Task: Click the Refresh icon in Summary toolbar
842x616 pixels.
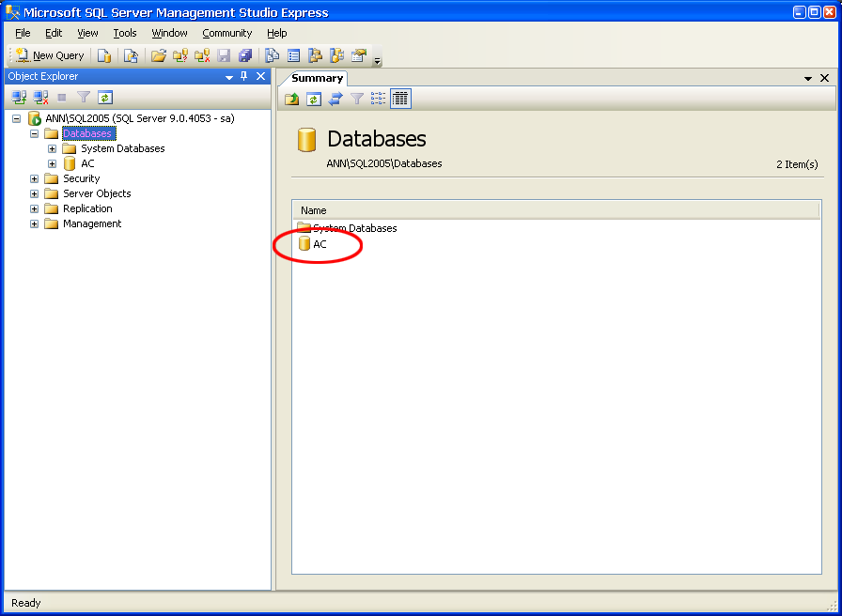Action: (x=314, y=99)
